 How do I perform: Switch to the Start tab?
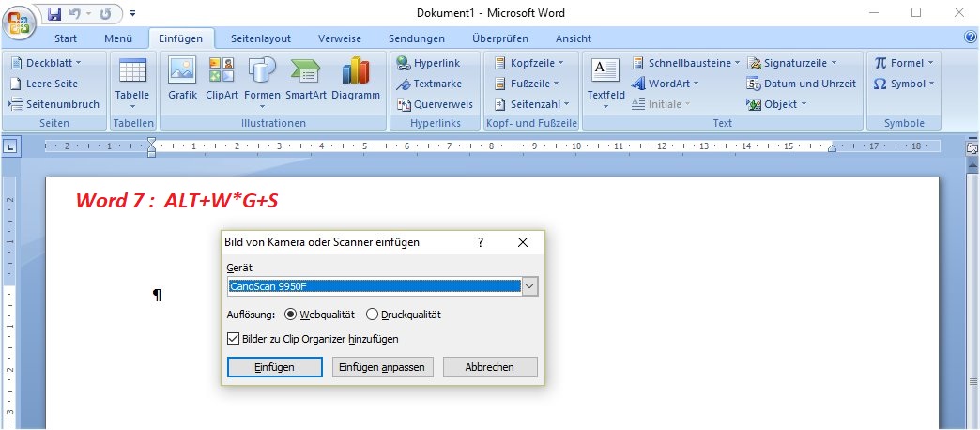pyautogui.click(x=66, y=38)
